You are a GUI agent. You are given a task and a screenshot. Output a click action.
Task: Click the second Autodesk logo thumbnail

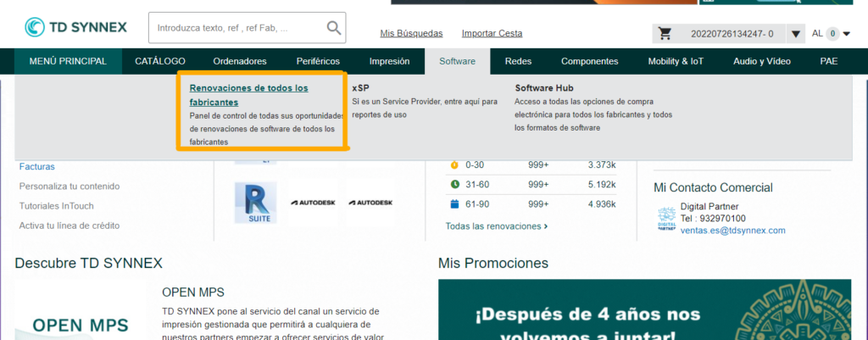click(x=370, y=203)
